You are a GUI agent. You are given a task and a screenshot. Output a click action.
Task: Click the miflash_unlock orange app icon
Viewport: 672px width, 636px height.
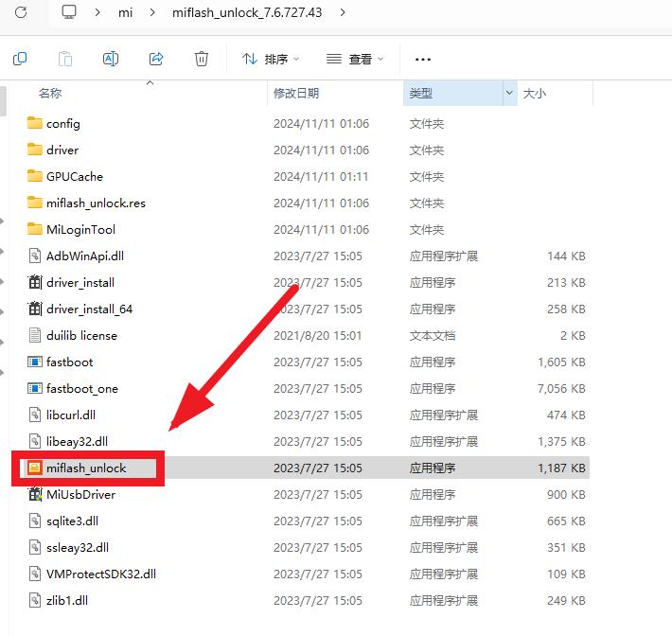[35, 468]
